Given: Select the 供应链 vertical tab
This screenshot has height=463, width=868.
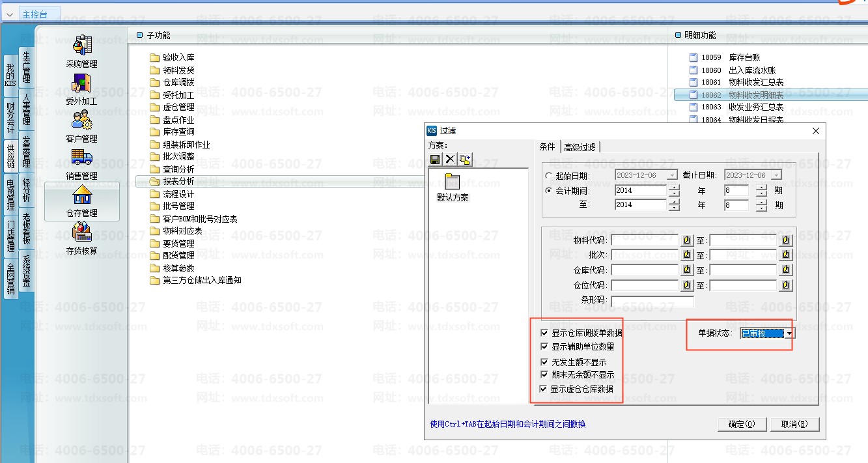Looking at the screenshot, I should [10, 157].
